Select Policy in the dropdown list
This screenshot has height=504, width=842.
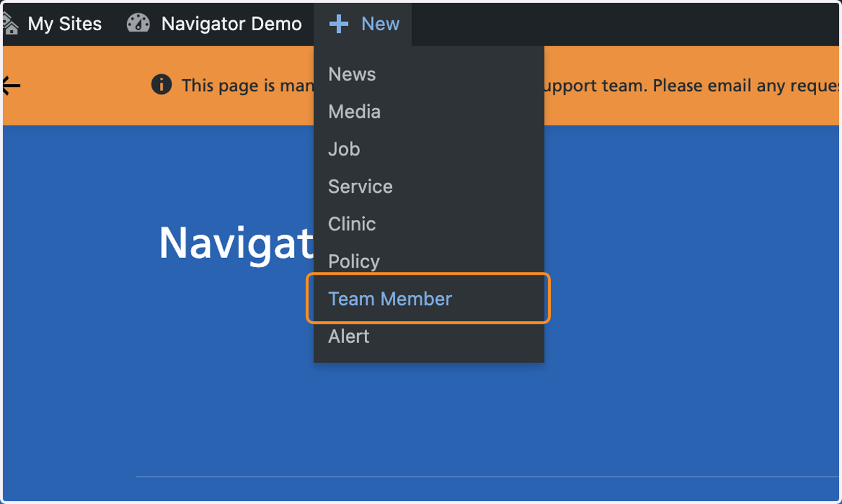pos(354,261)
